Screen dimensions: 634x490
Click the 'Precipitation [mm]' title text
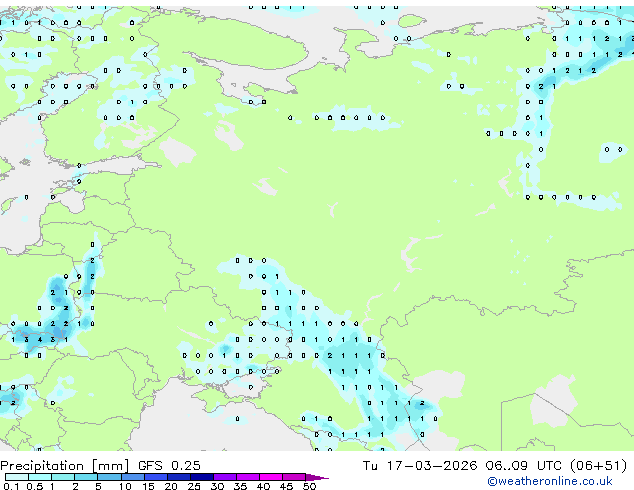pyautogui.click(x=65, y=466)
